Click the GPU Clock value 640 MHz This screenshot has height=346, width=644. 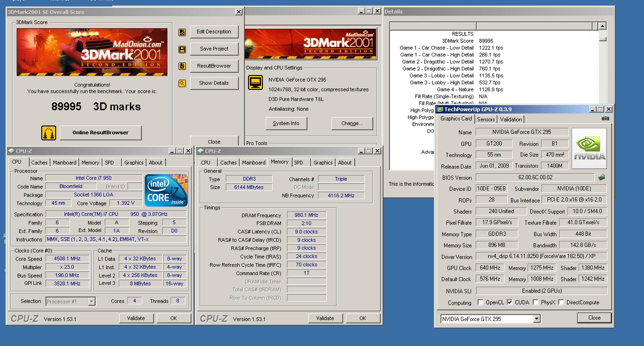[490, 268]
